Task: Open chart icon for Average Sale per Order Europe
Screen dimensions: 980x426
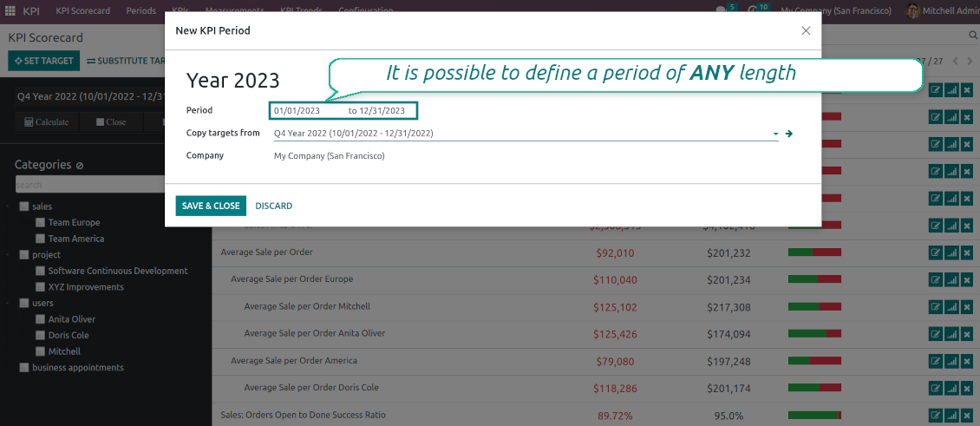Action: [951, 279]
